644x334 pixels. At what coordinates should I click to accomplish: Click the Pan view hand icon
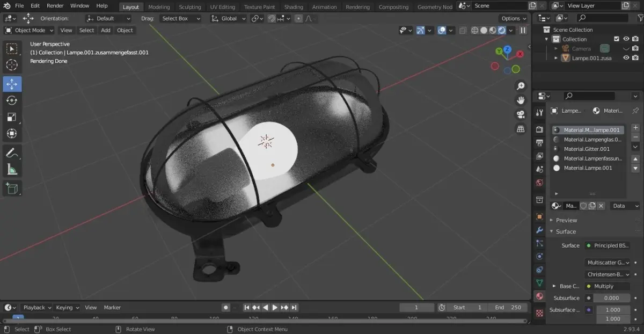pyautogui.click(x=521, y=100)
